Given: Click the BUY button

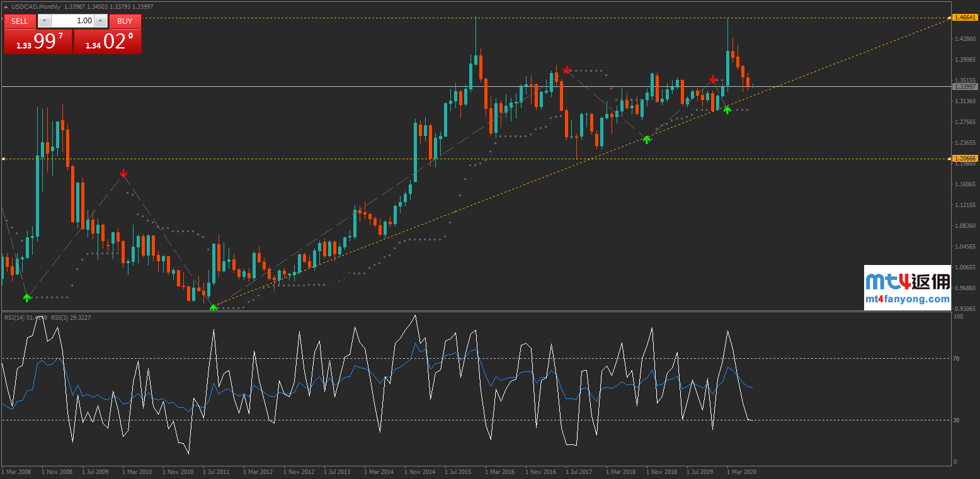Looking at the screenshot, I should [125, 21].
